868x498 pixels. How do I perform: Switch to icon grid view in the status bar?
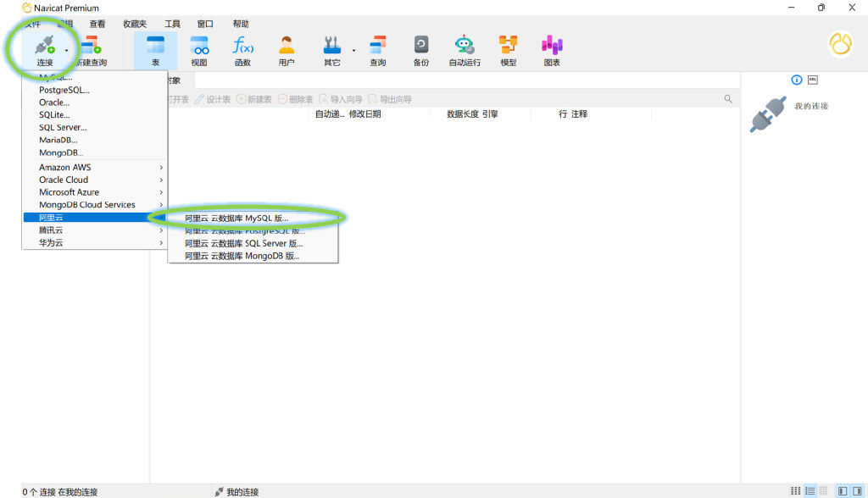pyautogui.click(x=795, y=491)
